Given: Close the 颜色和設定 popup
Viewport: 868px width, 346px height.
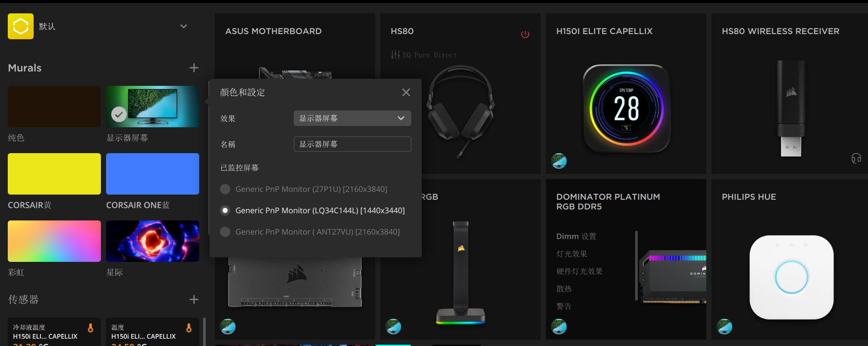Looking at the screenshot, I should click(406, 92).
